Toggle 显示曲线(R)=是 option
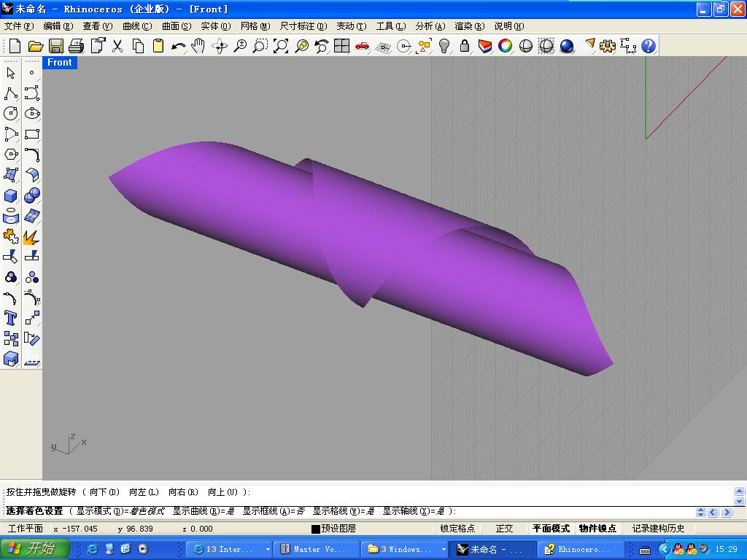 pyautogui.click(x=204, y=511)
